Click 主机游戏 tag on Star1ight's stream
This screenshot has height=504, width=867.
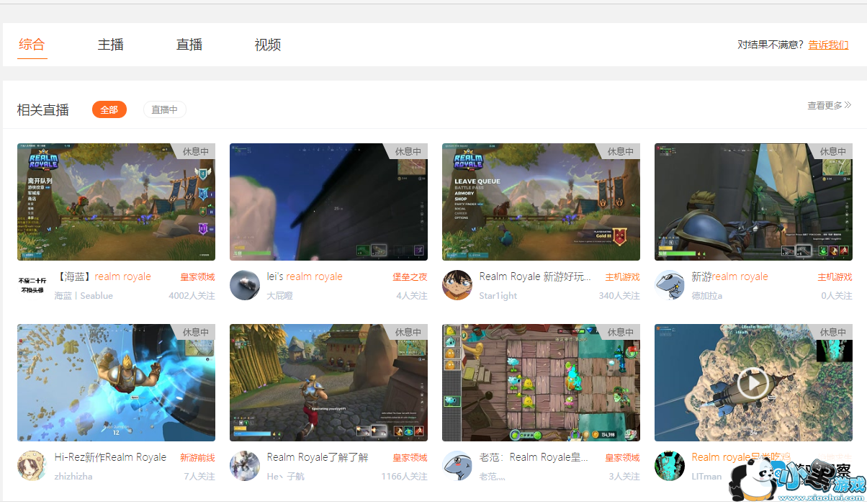(x=622, y=277)
